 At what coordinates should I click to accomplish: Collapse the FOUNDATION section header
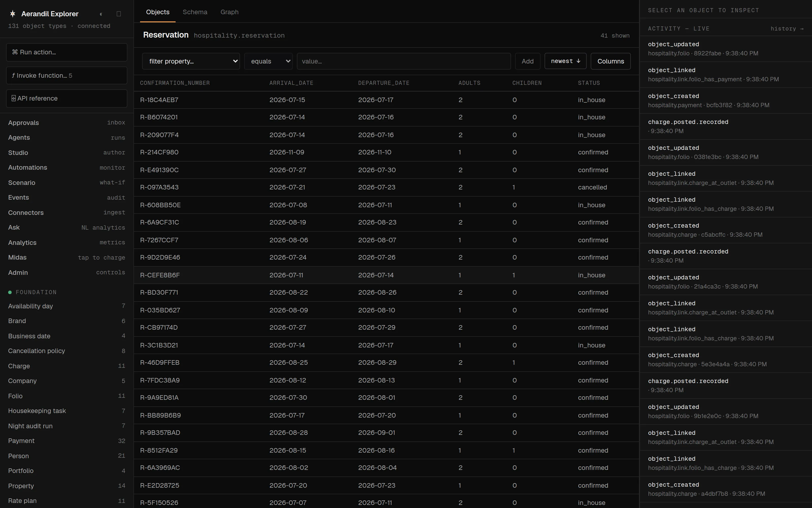(32, 292)
